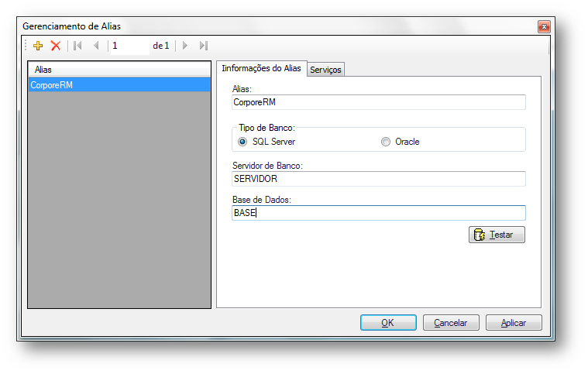This screenshot has width=588, height=374.
Task: Apply changes with Aplicar button
Action: (x=514, y=323)
